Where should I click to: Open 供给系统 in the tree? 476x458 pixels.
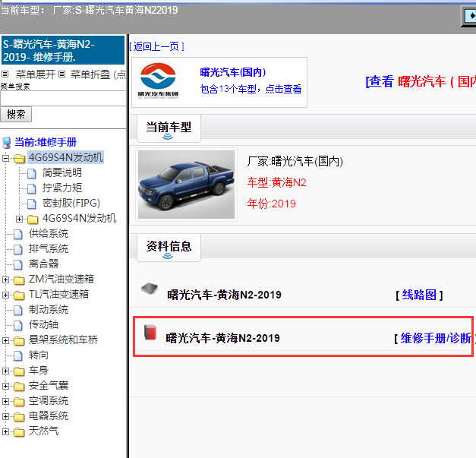coord(49,233)
